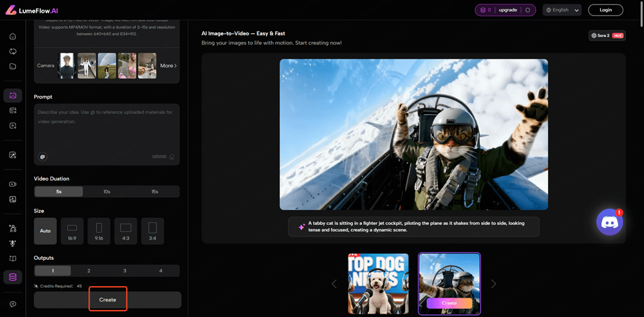Click the @ reference icon in prompt box
The image size is (644, 317).
click(x=43, y=157)
